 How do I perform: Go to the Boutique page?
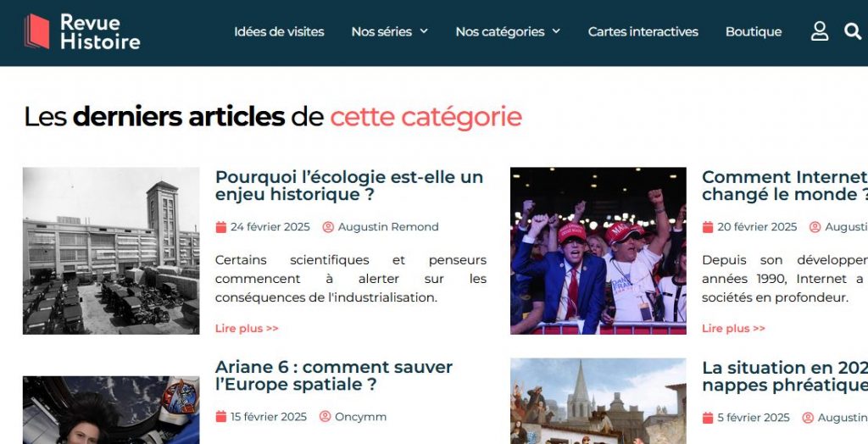(x=754, y=32)
